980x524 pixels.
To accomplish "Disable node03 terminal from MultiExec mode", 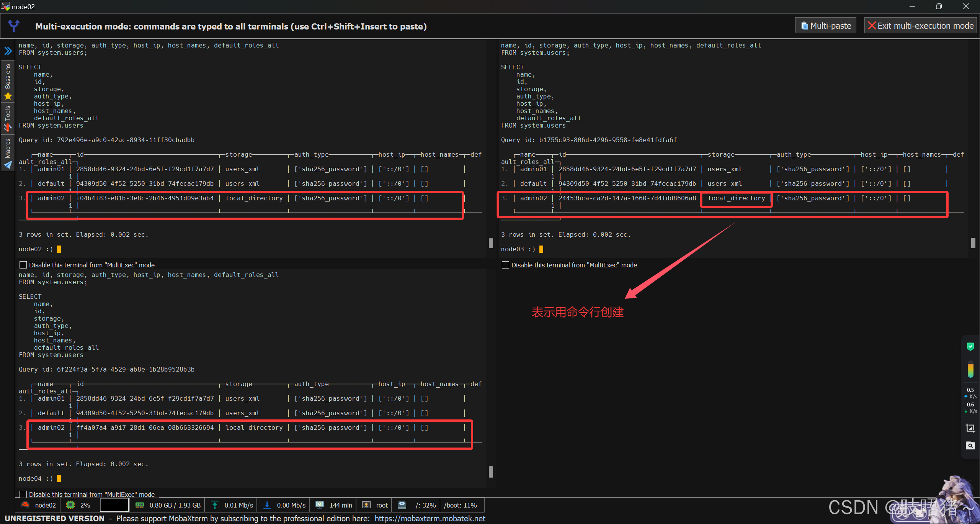I will [x=505, y=265].
